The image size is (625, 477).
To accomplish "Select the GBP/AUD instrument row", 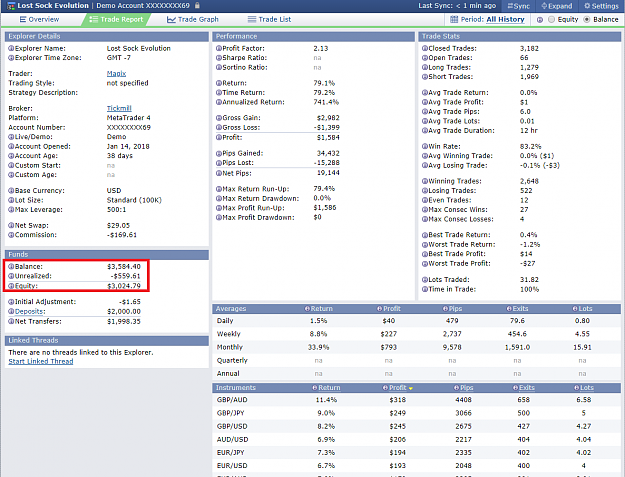I will [x=417, y=400].
